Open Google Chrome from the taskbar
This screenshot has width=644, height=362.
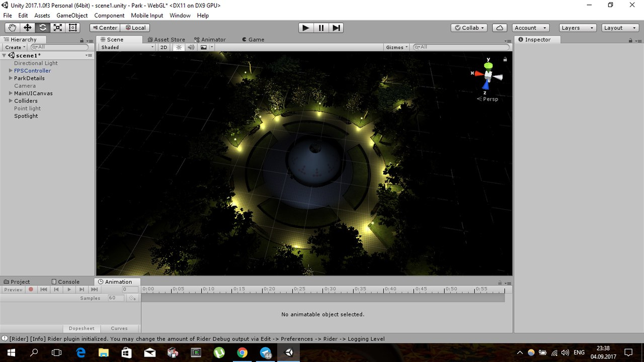242,352
